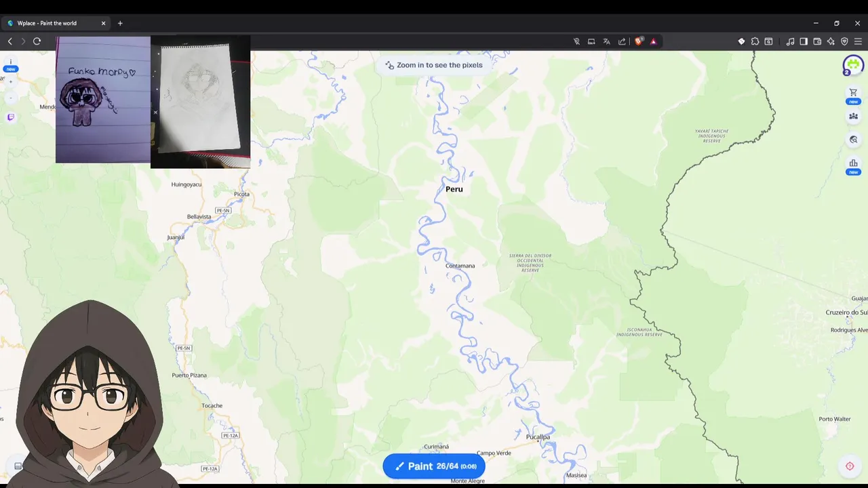Screen dimensions: 868x488
Task: Click the blue Paint button
Action: point(434,466)
